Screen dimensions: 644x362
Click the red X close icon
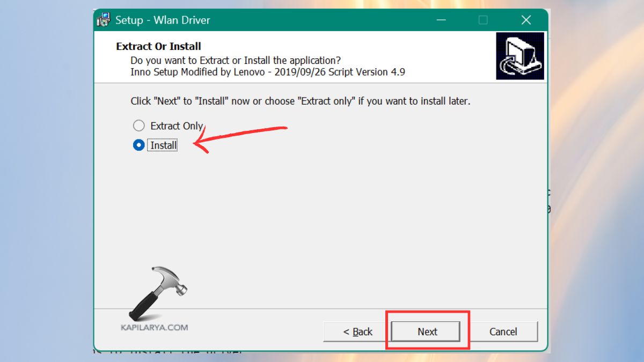coord(525,19)
